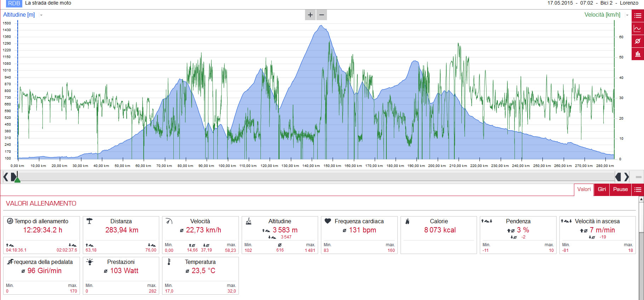Image resolution: width=644 pixels, height=300 pixels.
Task: Open Altitudine left axis dropdown
Action: 41,15
